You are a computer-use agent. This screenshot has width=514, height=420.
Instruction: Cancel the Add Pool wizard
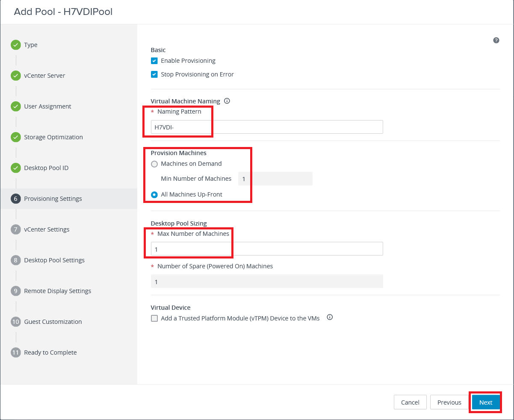(410, 402)
